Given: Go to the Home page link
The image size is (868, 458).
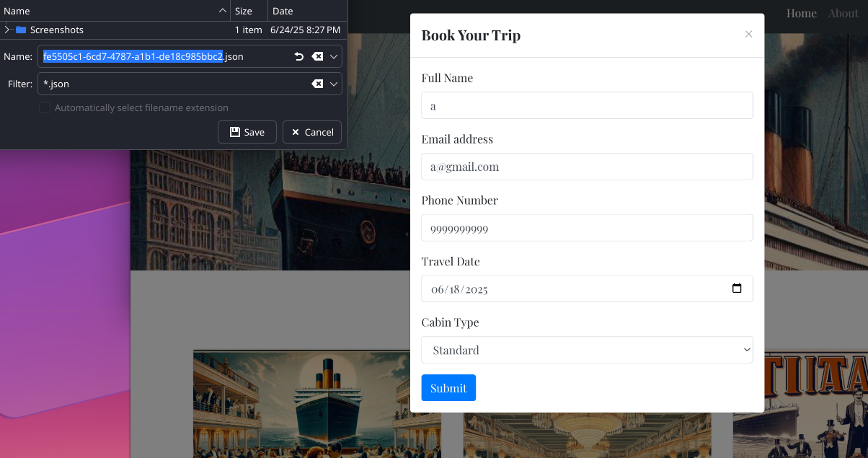Looking at the screenshot, I should tap(801, 13).
